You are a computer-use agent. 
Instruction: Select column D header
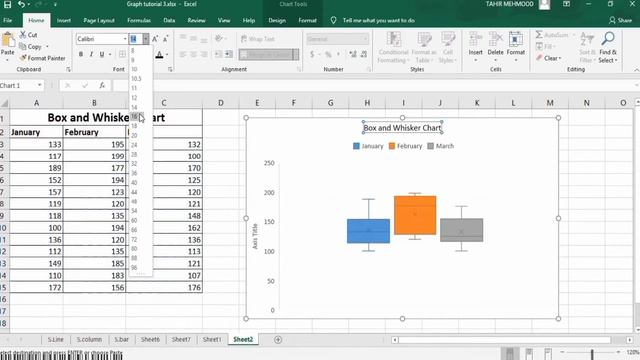pyautogui.click(x=221, y=103)
